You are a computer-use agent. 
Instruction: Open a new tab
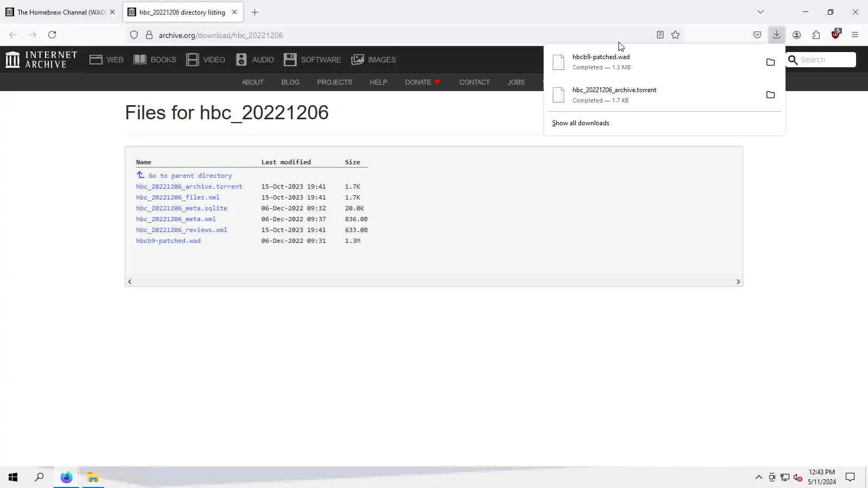pos(255,12)
